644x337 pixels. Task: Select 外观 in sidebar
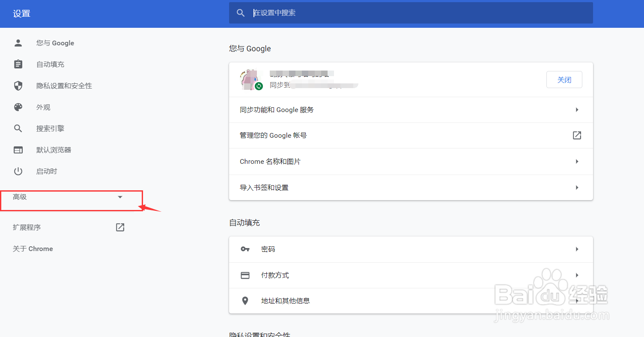point(43,107)
